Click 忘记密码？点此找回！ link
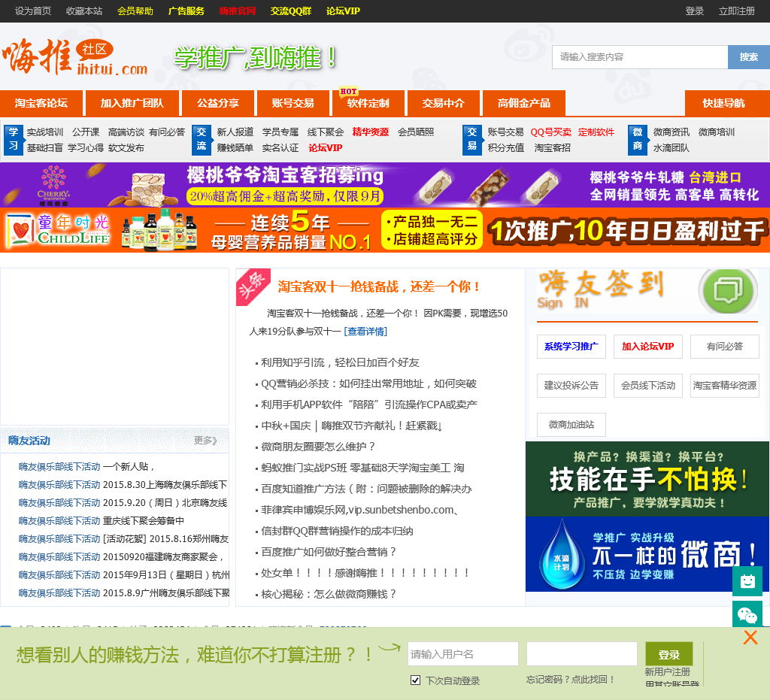 coord(570,680)
